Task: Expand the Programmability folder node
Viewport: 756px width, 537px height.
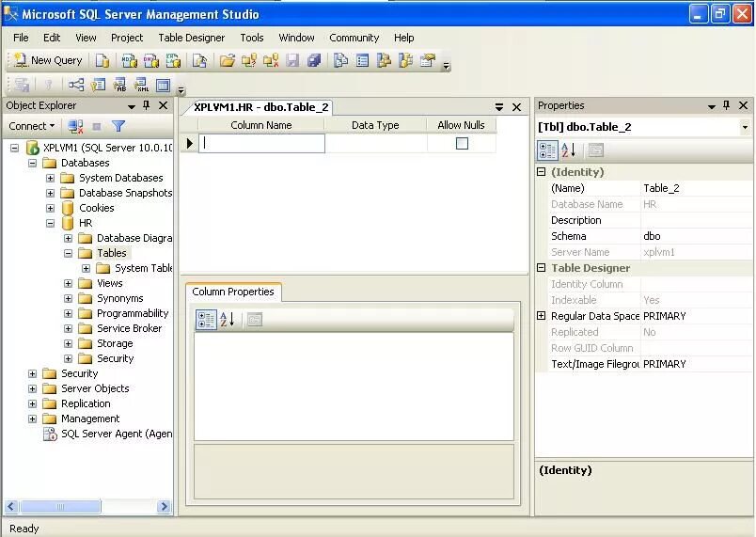Action: point(68,313)
